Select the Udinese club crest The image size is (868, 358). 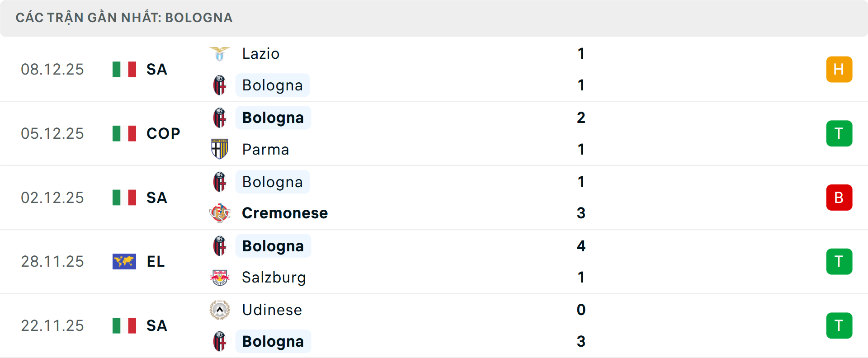pos(220,310)
